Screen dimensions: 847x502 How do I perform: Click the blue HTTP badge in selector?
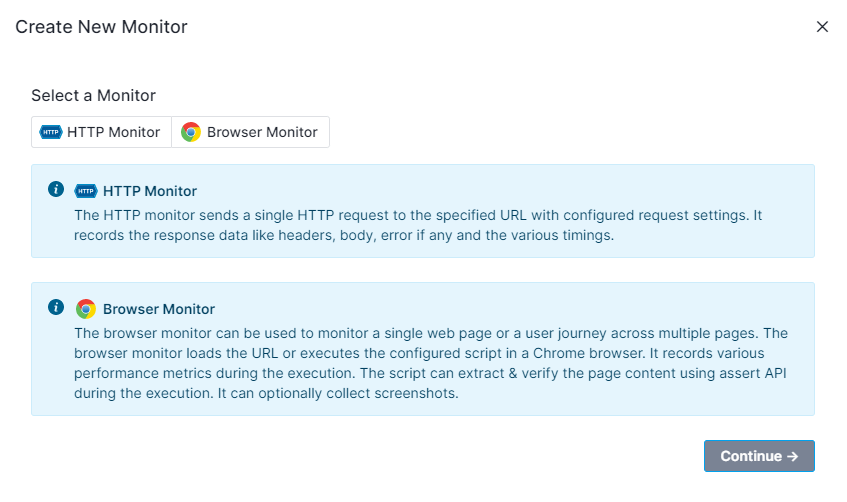coord(51,132)
